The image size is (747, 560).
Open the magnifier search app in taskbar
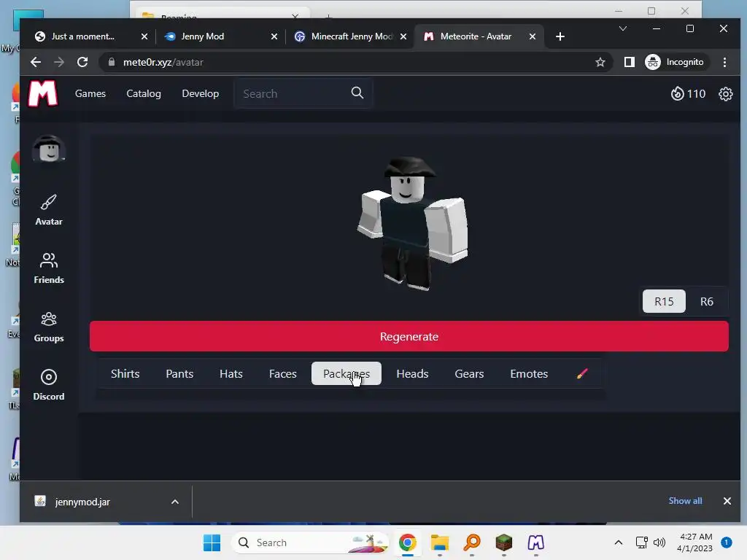(472, 542)
